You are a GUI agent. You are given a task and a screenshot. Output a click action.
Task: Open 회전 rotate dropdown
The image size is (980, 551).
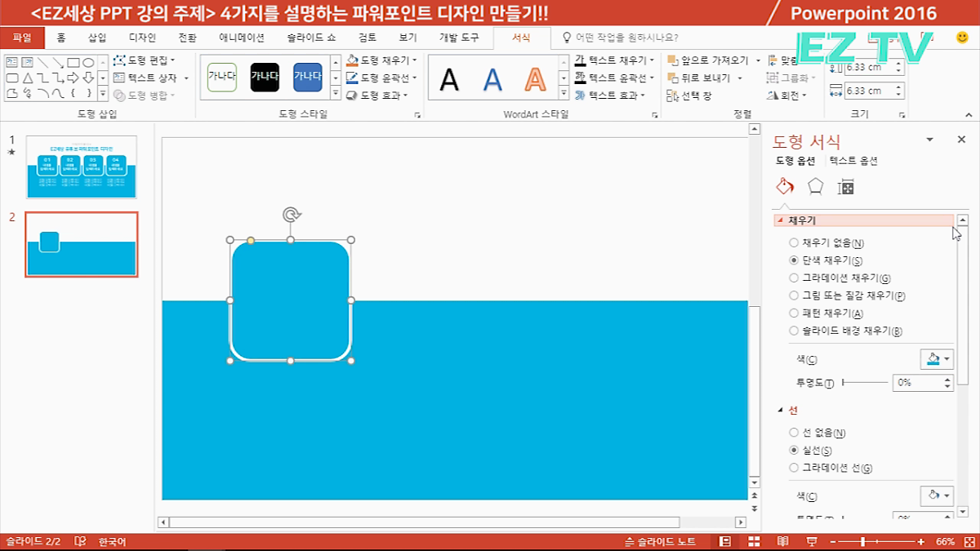pyautogui.click(x=788, y=96)
